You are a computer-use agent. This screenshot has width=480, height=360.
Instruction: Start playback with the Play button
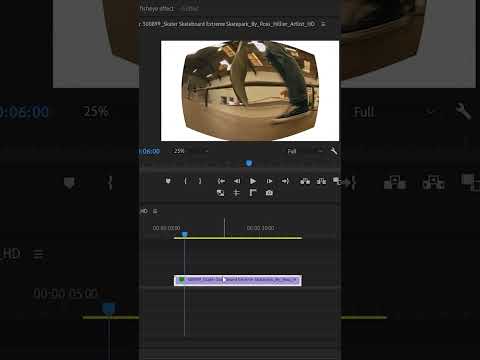point(253,181)
